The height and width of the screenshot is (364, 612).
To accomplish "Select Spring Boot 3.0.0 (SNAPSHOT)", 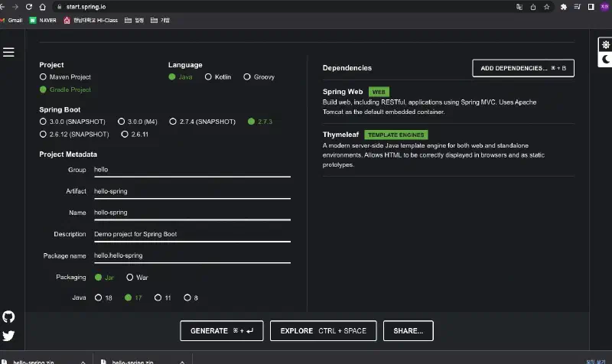I will tap(43, 122).
